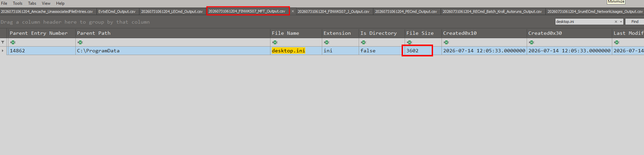
Task: Open the search history dropdown arrow
Action: [x=621, y=22]
